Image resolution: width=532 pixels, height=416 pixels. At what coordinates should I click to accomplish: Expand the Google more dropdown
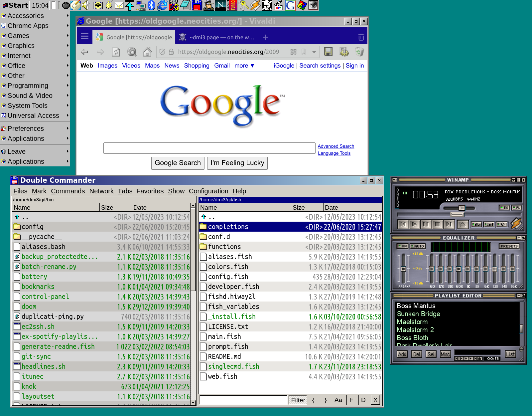[244, 66]
